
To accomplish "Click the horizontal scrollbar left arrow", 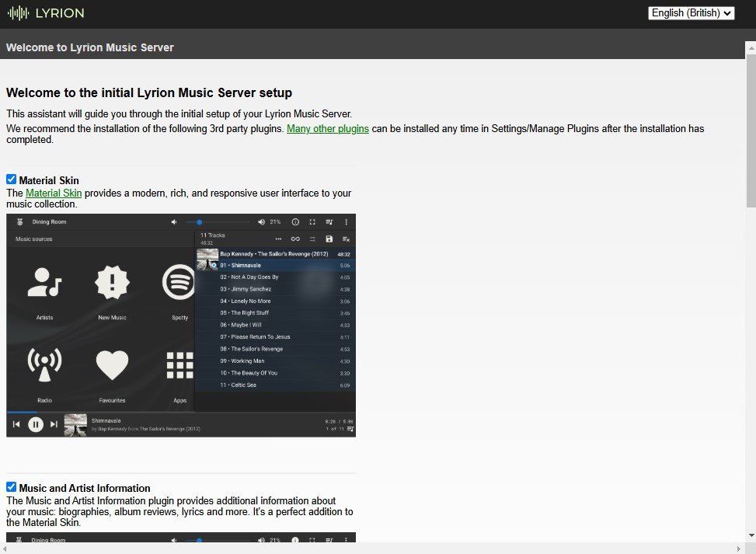I will (5, 549).
